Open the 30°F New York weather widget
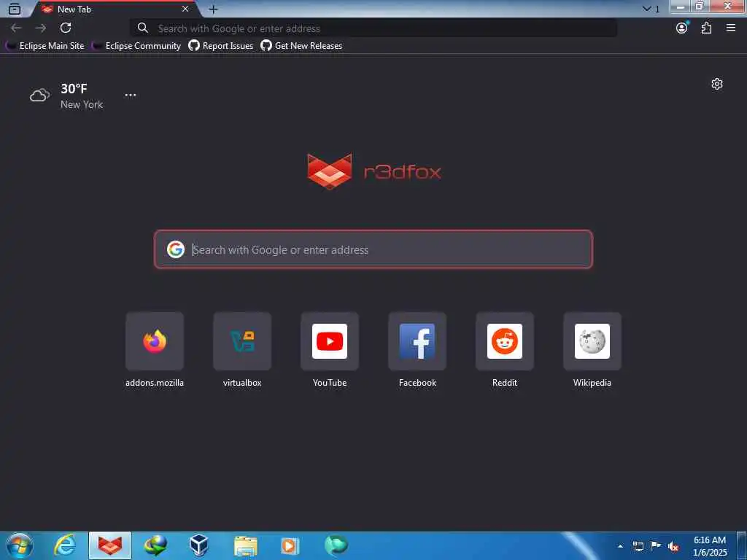This screenshot has height=560, width=747. 66,96
